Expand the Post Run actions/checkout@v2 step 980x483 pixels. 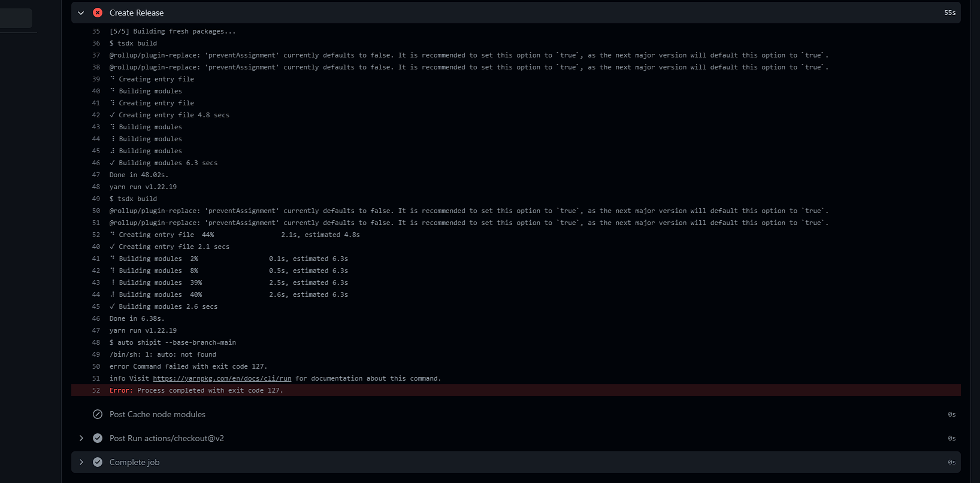(81, 438)
